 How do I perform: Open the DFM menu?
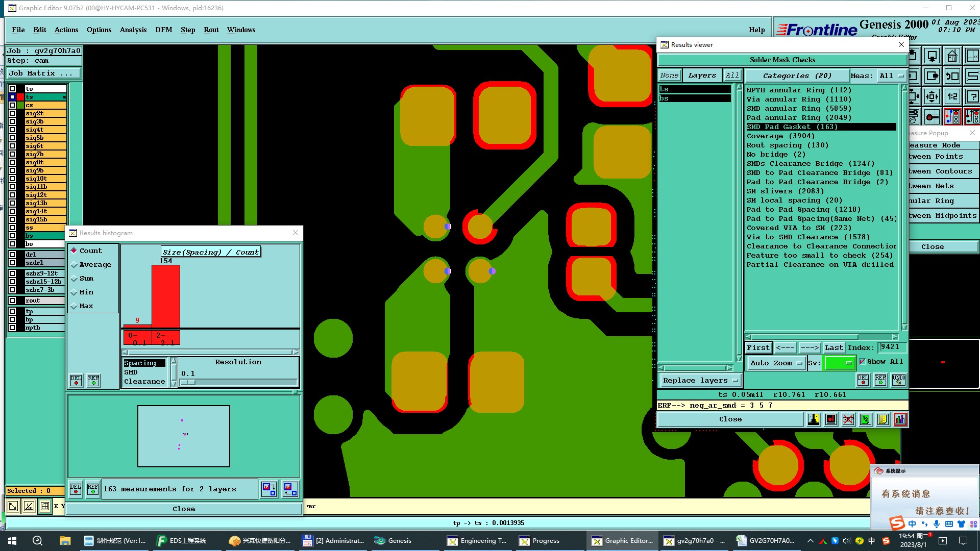[x=163, y=30]
